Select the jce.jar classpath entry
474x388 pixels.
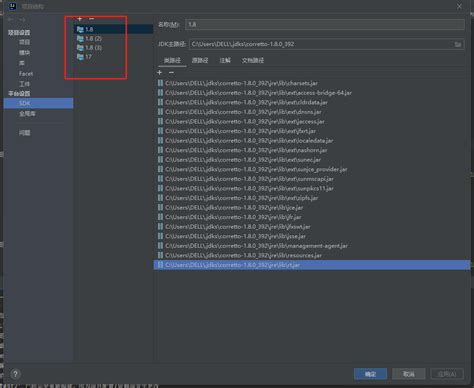(312, 207)
